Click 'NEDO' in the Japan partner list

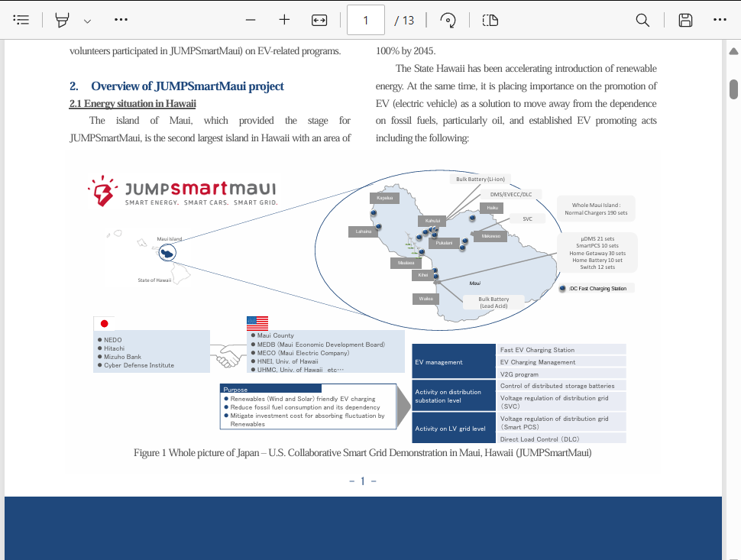112,340
